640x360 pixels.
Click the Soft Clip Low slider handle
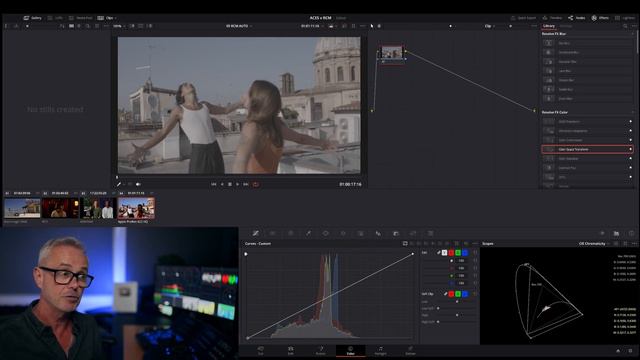[x=457, y=302]
